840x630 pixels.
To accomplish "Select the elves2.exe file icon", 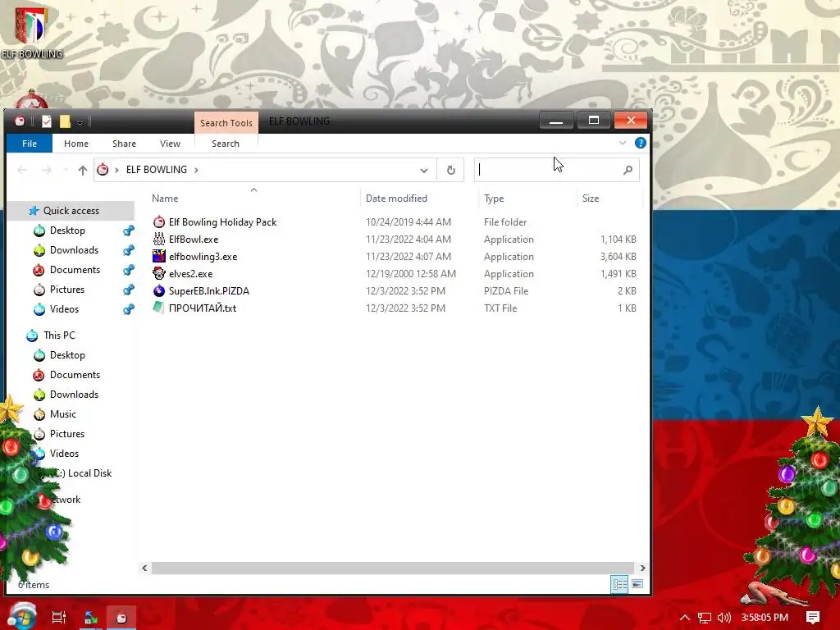I will 159,273.
